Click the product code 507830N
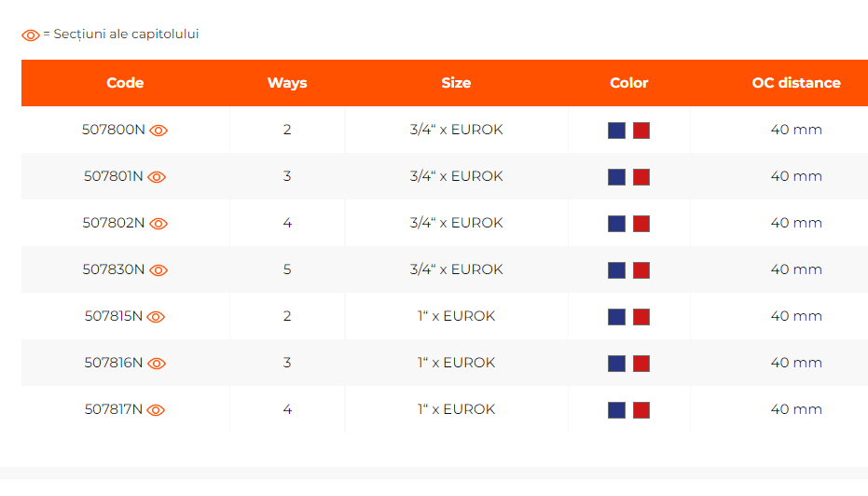Viewport: 868px width, 496px height. click(x=114, y=269)
